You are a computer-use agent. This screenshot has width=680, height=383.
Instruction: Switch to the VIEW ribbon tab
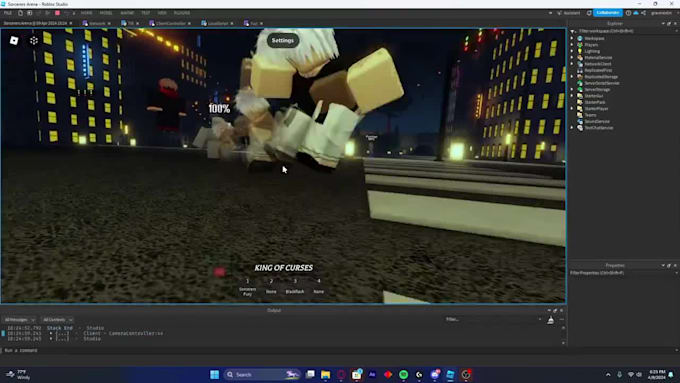[x=162, y=13]
